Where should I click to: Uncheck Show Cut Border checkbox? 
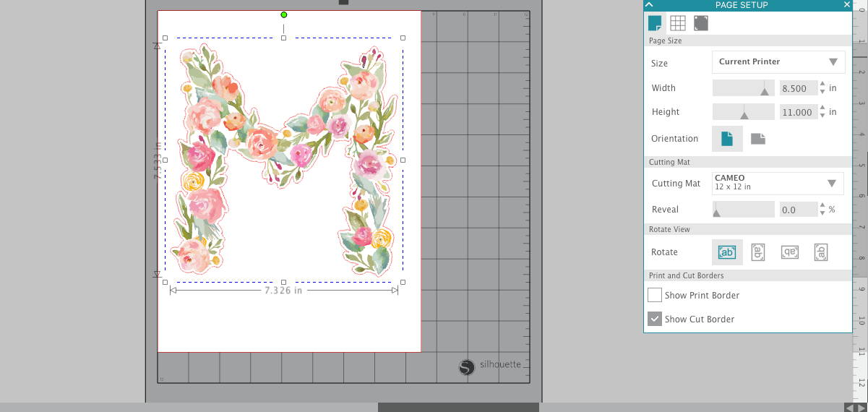click(655, 319)
